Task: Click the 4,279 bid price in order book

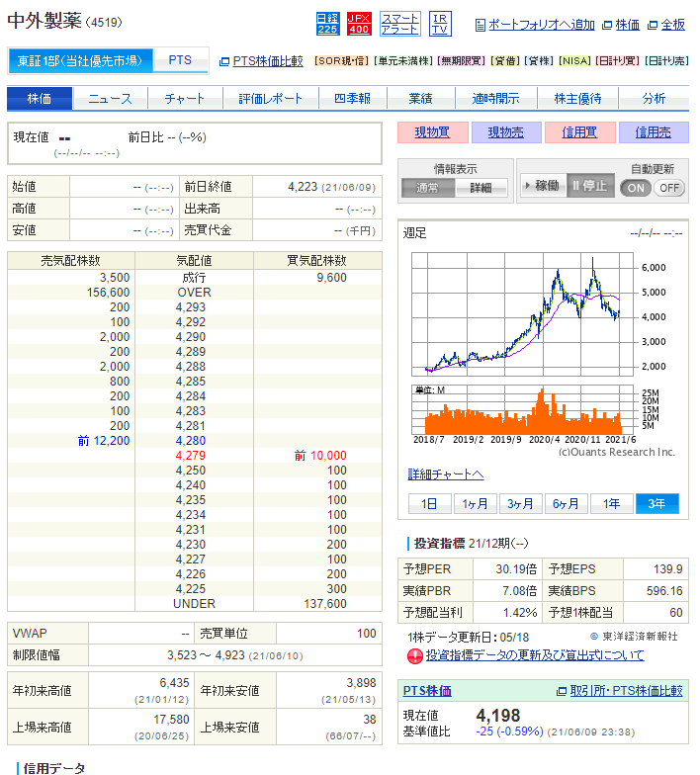Action: coord(191,455)
